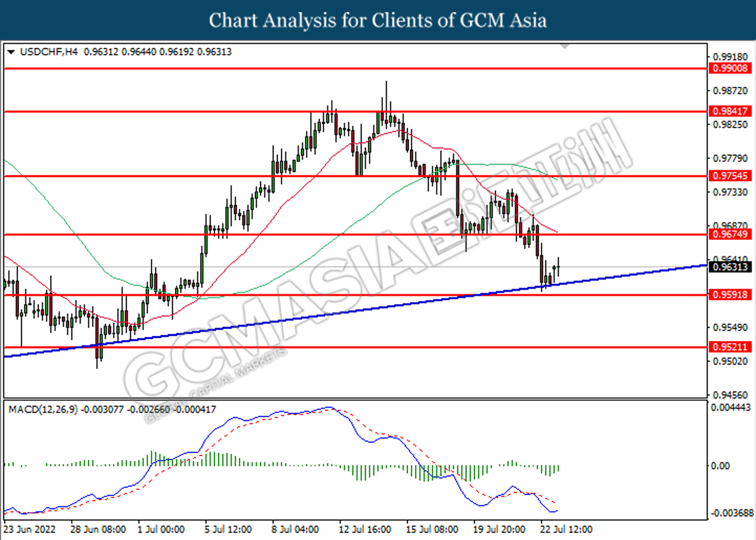Click the MACD values -0.003077 readout
This screenshot has width=756, height=540.
click(x=102, y=409)
